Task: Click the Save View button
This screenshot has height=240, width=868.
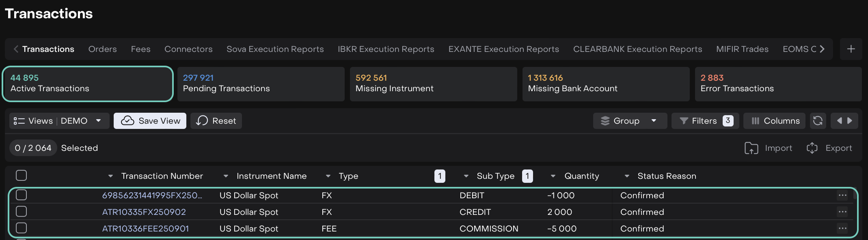Action: pos(150,121)
